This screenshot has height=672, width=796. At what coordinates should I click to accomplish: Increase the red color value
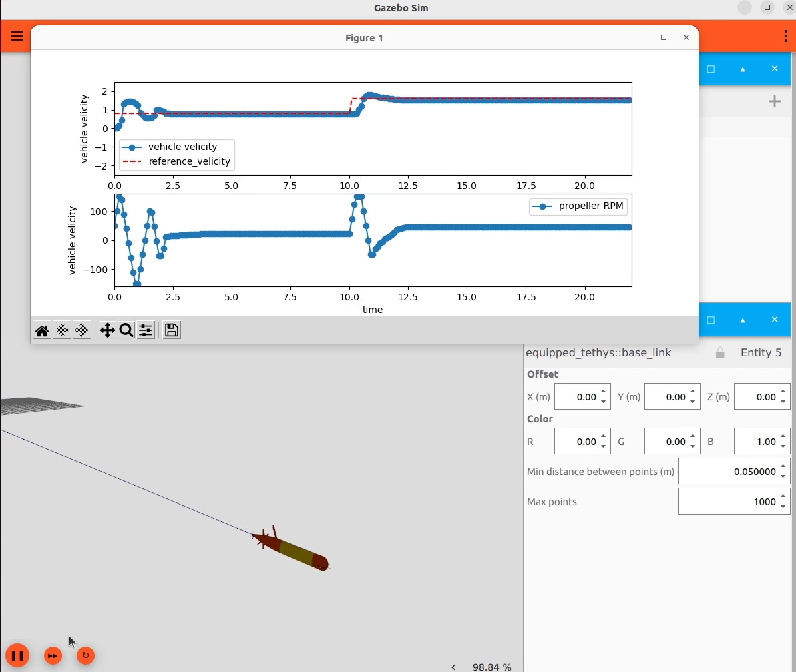click(x=603, y=436)
